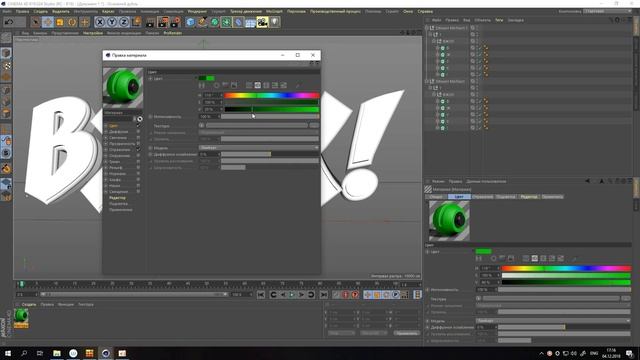640x360 pixels.
Task: Open the texture arrow menu in the Attribute Manager
Action: [478, 298]
